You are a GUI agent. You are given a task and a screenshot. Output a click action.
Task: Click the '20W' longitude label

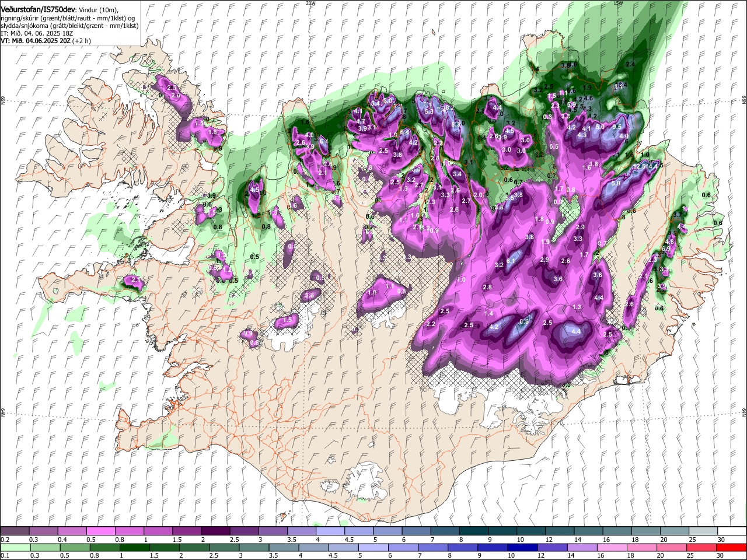point(310,3)
